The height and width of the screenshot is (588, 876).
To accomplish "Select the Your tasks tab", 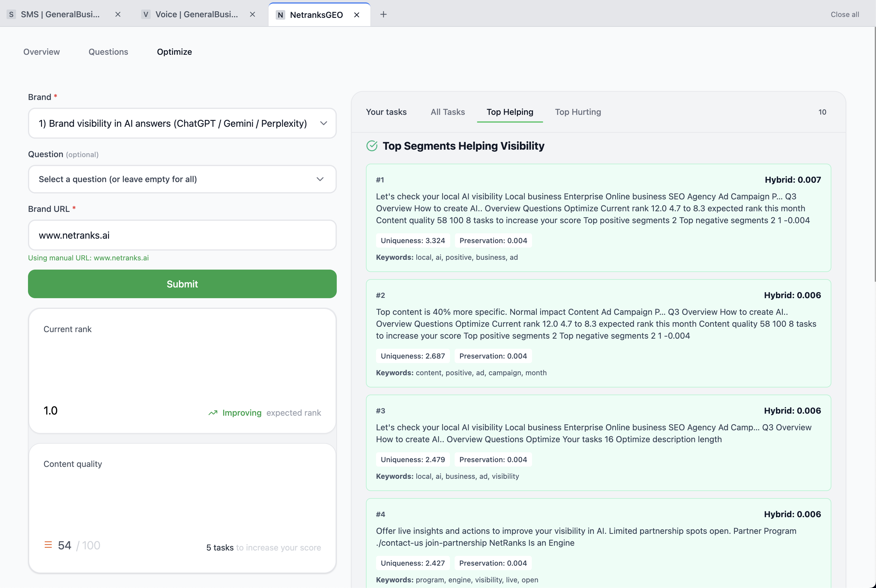I will (386, 112).
